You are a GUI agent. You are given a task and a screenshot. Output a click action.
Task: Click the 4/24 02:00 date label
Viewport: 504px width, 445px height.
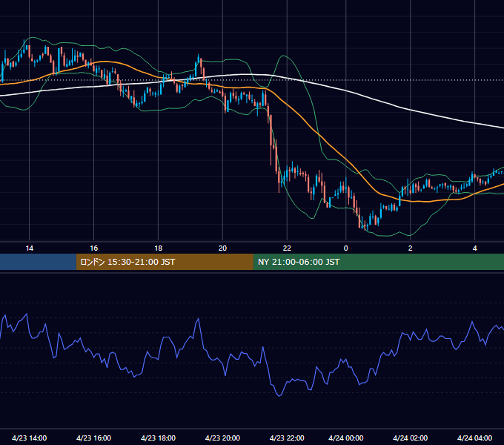pyautogui.click(x=410, y=438)
